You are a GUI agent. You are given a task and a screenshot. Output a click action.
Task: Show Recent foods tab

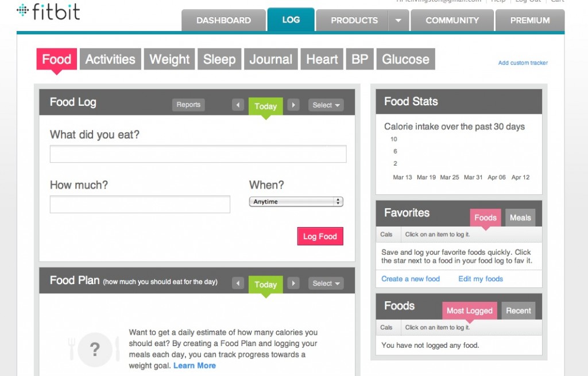[x=518, y=311]
